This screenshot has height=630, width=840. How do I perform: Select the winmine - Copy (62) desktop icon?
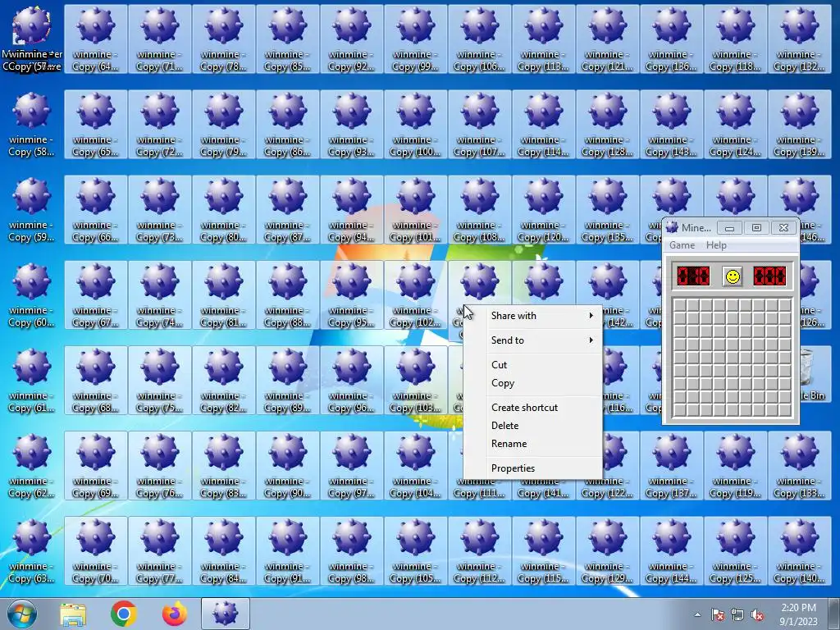32,465
